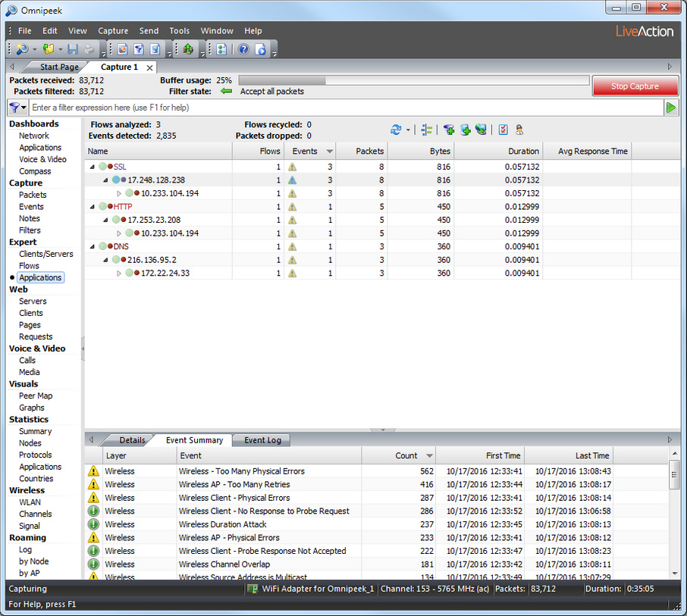Image resolution: width=687 pixels, height=616 pixels.
Task: Click the column layout view icon
Action: click(x=426, y=130)
